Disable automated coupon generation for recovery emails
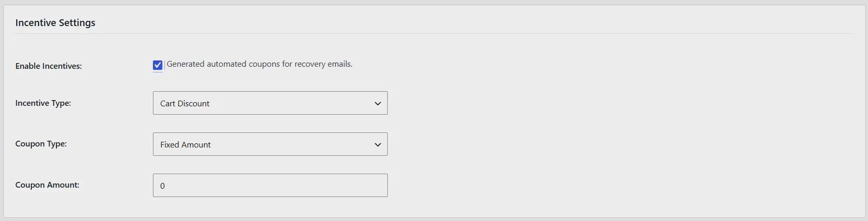 (x=158, y=65)
